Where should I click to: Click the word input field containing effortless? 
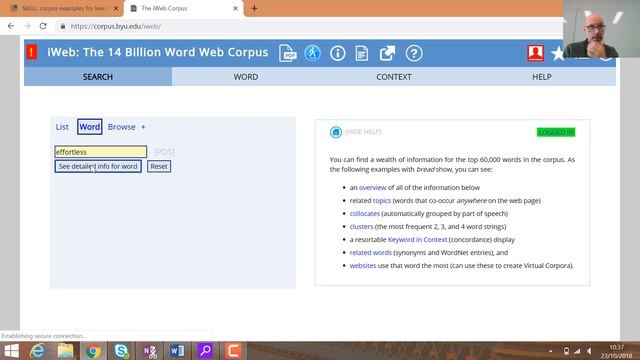(100, 152)
